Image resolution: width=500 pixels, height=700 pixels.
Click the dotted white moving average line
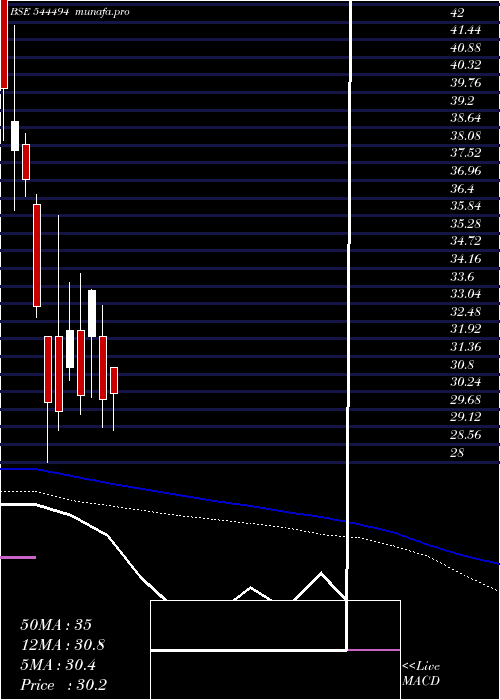coord(250,525)
